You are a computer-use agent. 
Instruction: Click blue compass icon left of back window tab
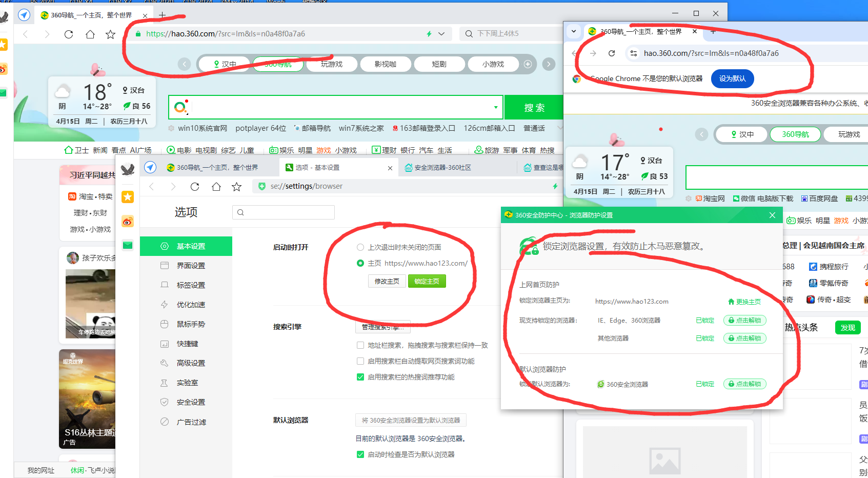click(x=24, y=15)
